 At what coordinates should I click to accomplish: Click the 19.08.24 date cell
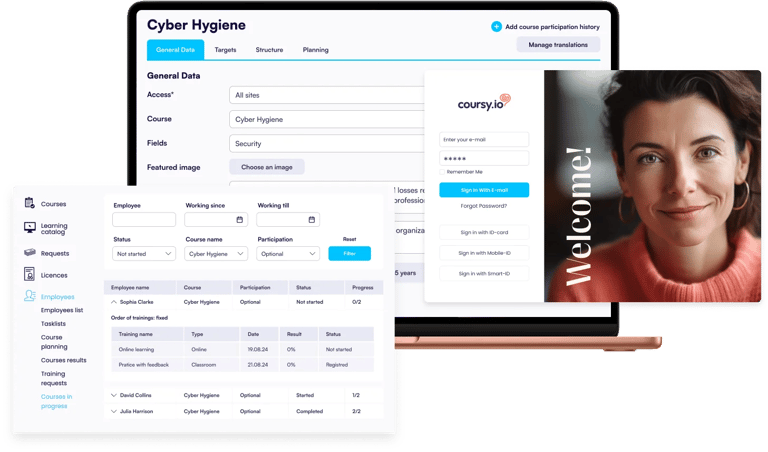[257, 349]
